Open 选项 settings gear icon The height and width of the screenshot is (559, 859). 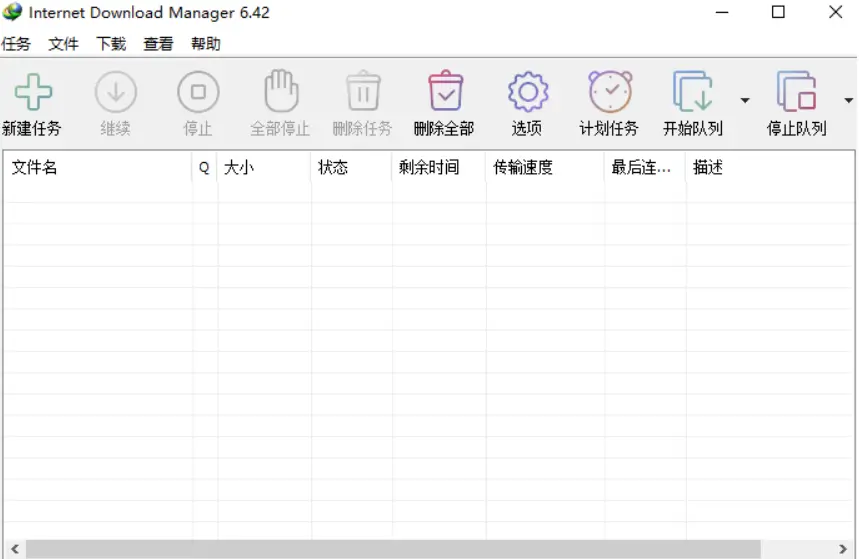pyautogui.click(x=528, y=92)
